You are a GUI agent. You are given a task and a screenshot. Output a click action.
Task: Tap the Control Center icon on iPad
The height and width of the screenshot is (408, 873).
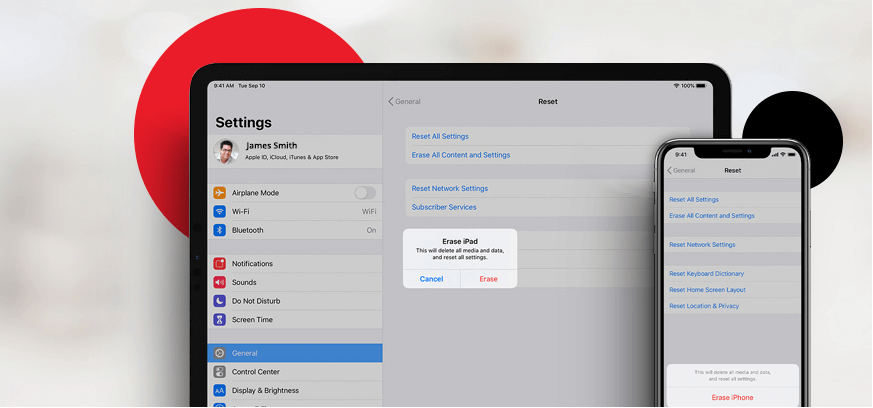coord(219,372)
